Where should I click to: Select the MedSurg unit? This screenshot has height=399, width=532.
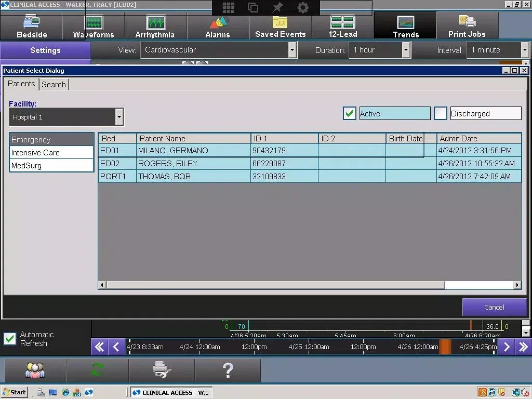point(51,166)
